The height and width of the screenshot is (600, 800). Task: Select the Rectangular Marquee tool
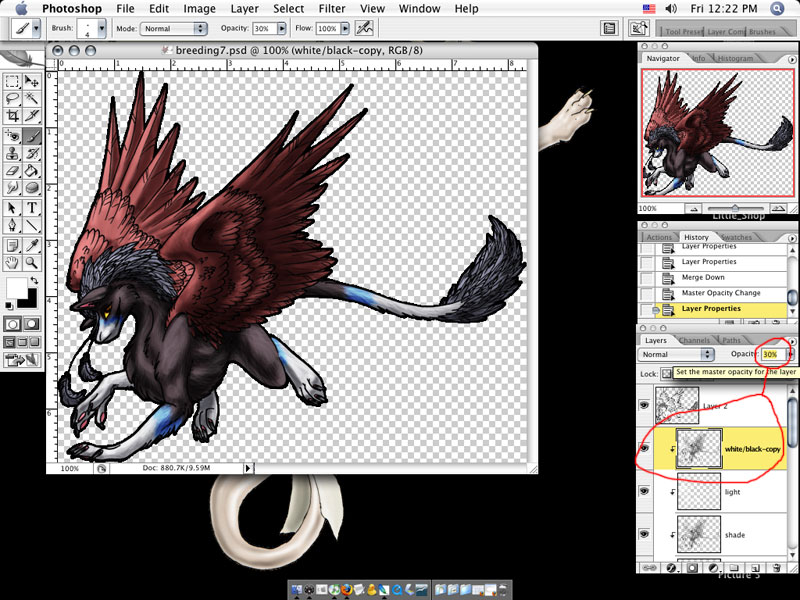point(12,82)
